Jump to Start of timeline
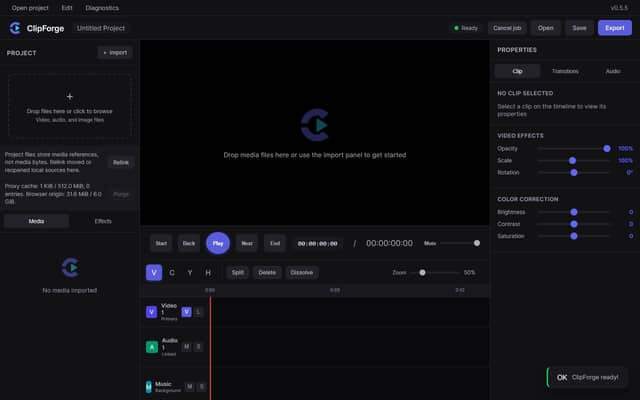640x400 pixels. point(161,243)
